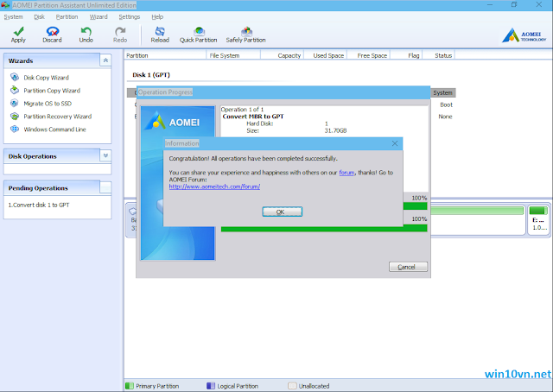This screenshot has height=392, width=553.
Task: Click the app icon in title bar
Action: pos(5,5)
